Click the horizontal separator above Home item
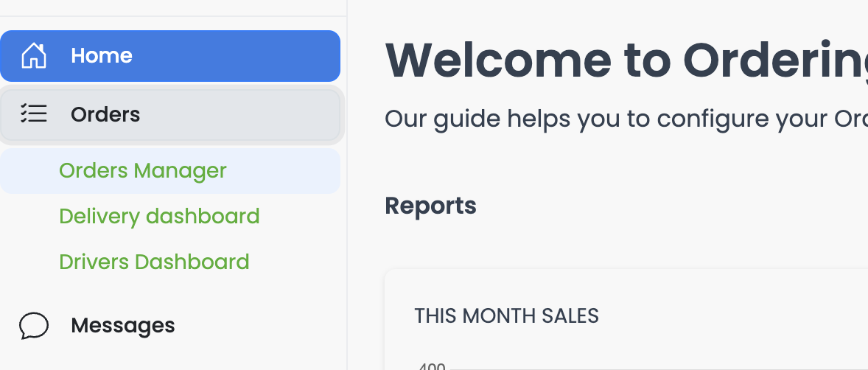The height and width of the screenshot is (370, 868). tap(172, 16)
